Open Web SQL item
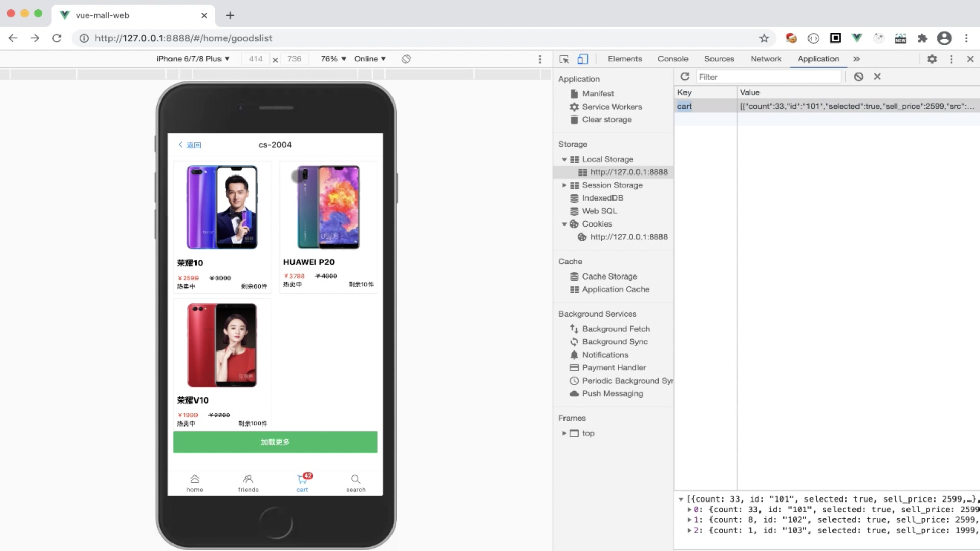The image size is (980, 551). [x=599, y=211]
